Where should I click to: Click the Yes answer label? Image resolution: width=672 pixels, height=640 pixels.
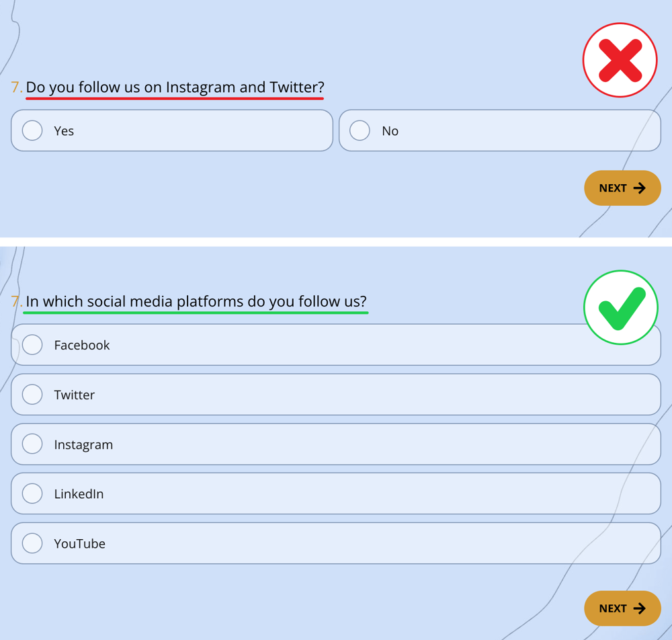click(64, 131)
